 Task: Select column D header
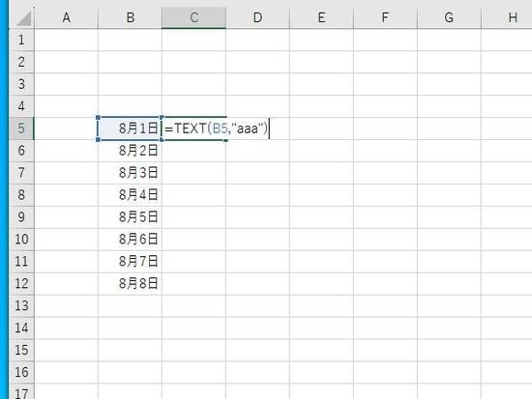[258, 17]
